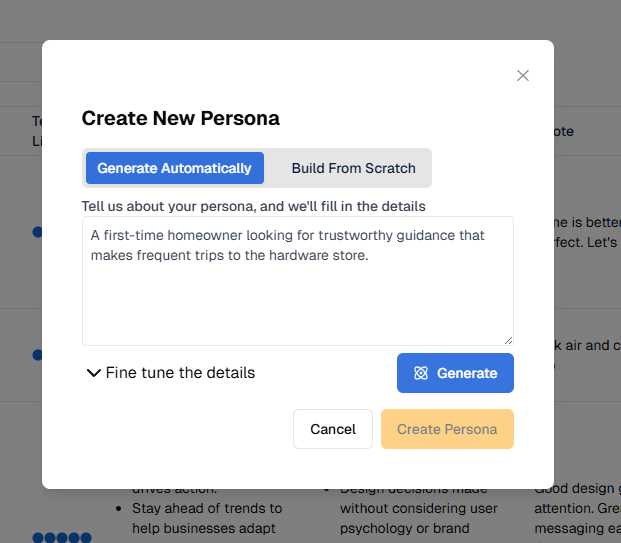621x543 pixels.
Task: Cancel persona creation
Action: point(333,429)
